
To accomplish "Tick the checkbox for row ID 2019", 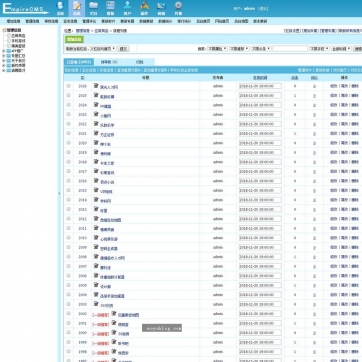I will [x=69, y=152].
